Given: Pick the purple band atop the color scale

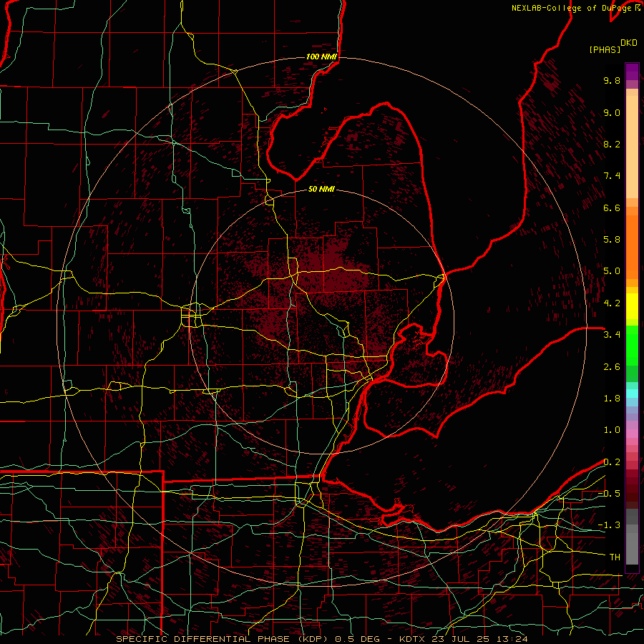Looking at the screenshot, I should coord(632,72).
